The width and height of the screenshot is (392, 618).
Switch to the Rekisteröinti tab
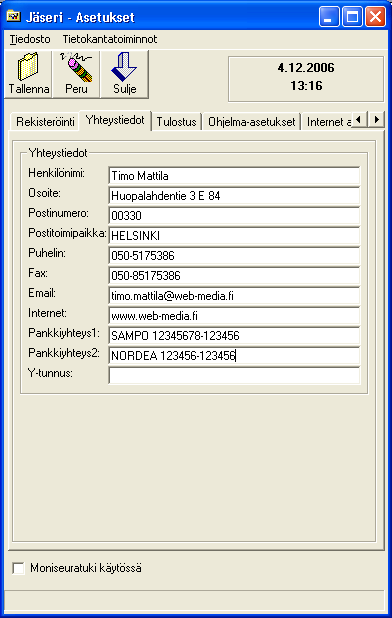click(x=45, y=122)
